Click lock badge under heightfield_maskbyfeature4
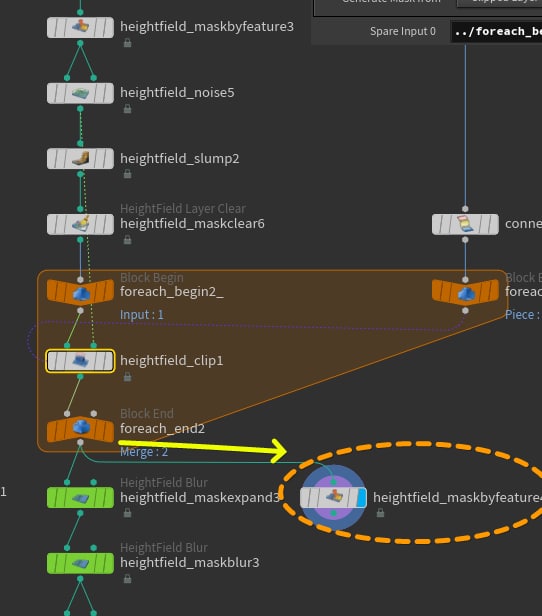Viewport: 542px width, 616px height. tap(380, 513)
